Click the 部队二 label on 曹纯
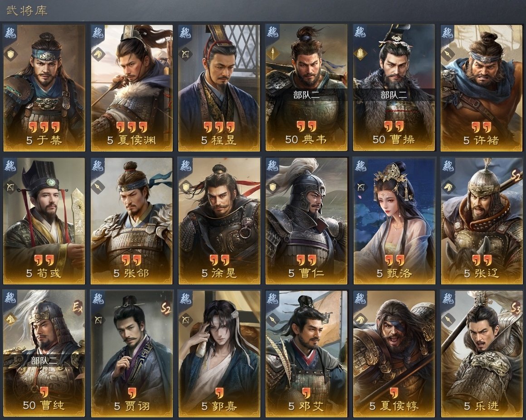Screen dimensions: 526x420 44,361
